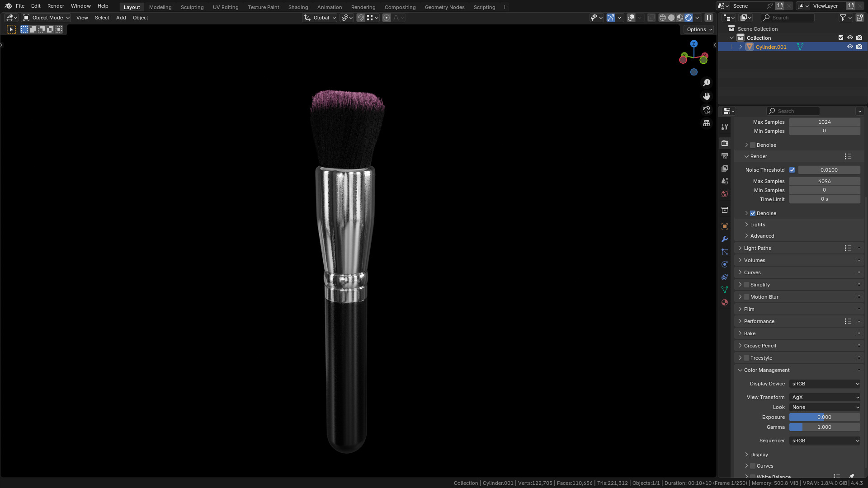Open the World properties tab
The height and width of the screenshot is (488, 868).
725,194
